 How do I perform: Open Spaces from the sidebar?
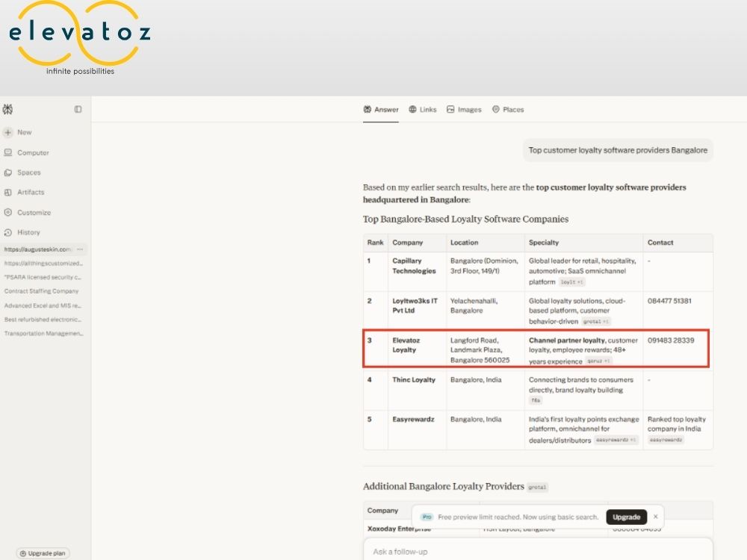tap(22, 172)
